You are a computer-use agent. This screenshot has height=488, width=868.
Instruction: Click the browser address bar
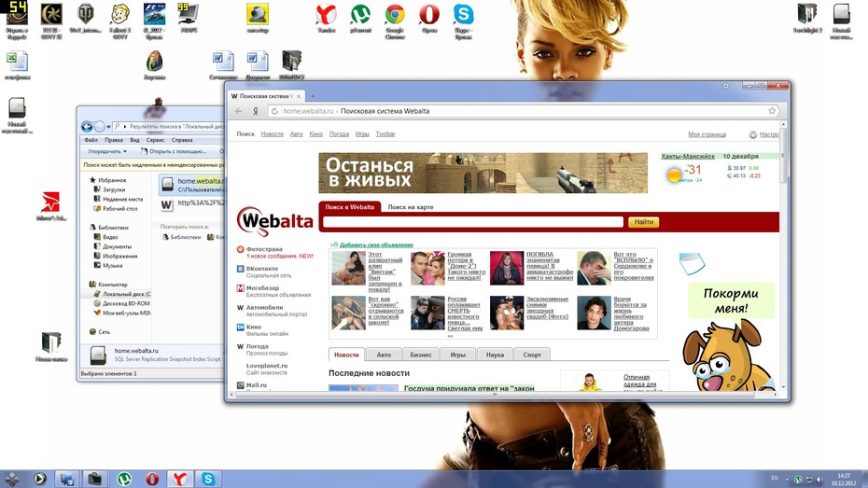click(x=523, y=111)
